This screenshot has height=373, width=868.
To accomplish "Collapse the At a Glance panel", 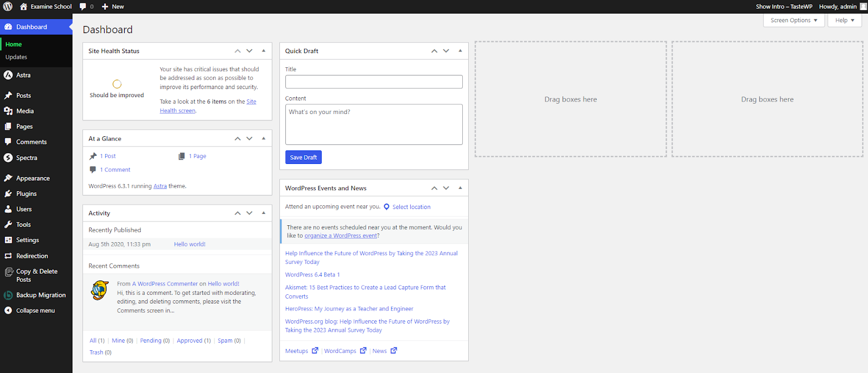I will pyautogui.click(x=264, y=138).
